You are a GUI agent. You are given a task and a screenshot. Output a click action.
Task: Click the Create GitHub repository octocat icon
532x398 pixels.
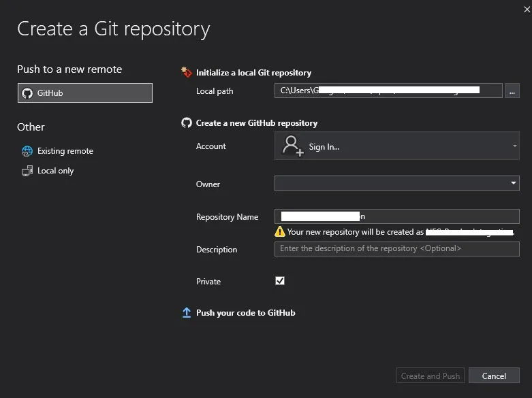click(187, 123)
